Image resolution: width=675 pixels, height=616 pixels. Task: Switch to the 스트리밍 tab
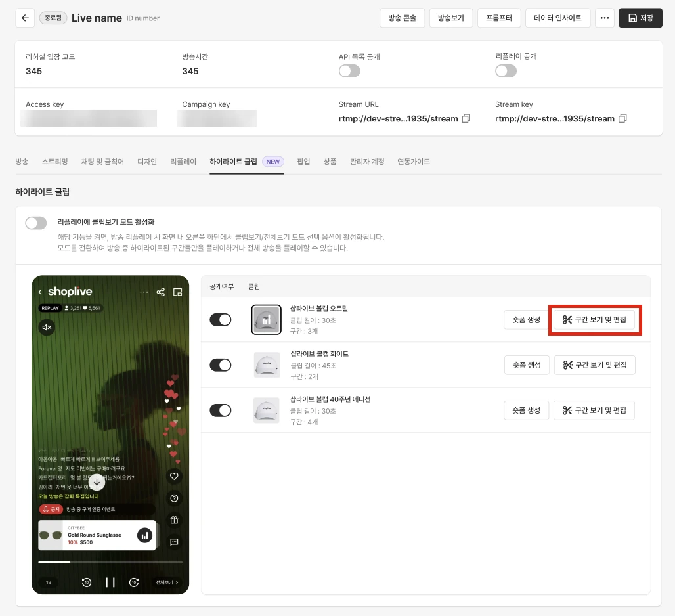point(54,162)
